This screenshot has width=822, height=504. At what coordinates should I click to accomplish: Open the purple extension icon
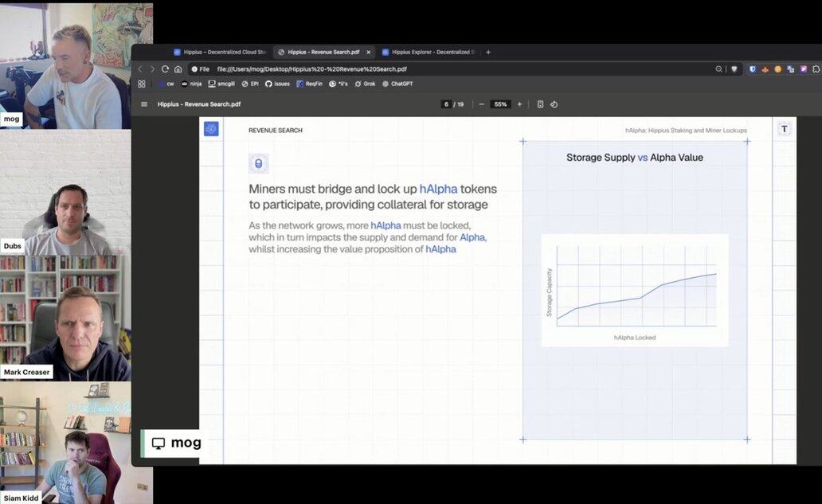[803, 69]
